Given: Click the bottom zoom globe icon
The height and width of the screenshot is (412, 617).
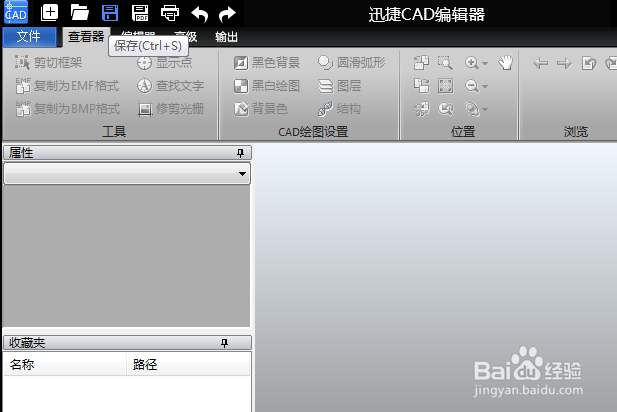Looking at the screenshot, I should click(472, 109).
